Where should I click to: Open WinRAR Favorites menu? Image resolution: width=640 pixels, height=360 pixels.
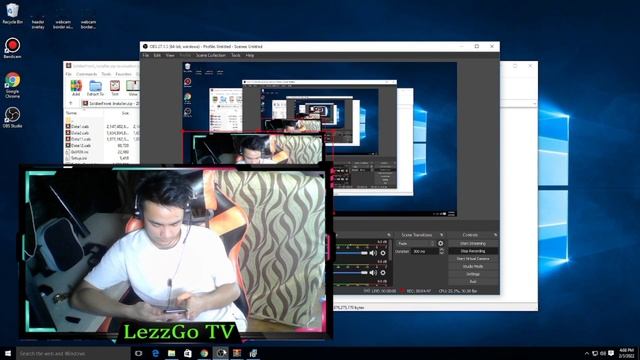(x=123, y=74)
